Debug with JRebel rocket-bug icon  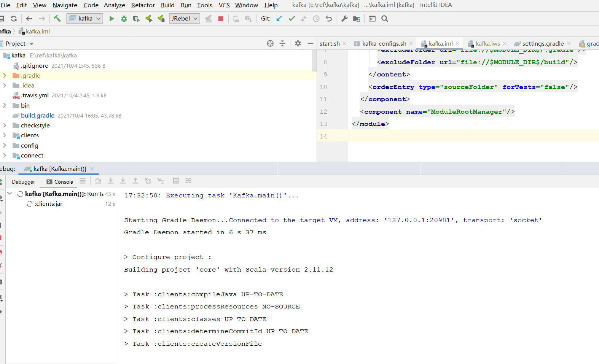(x=161, y=19)
